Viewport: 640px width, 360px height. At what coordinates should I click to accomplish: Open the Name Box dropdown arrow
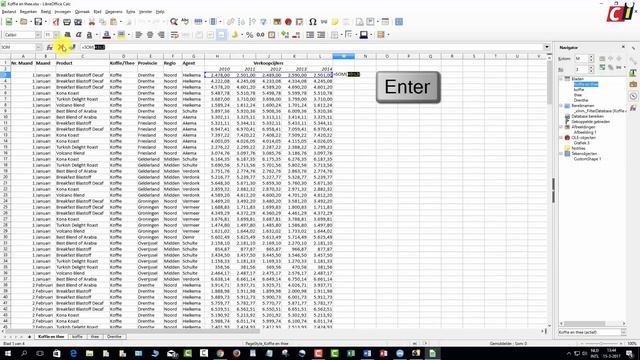pyautogui.click(x=39, y=47)
